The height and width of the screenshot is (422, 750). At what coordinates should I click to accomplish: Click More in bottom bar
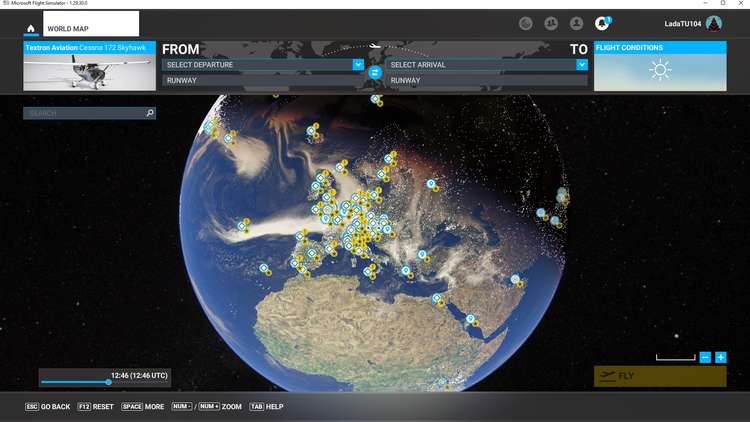(x=143, y=407)
